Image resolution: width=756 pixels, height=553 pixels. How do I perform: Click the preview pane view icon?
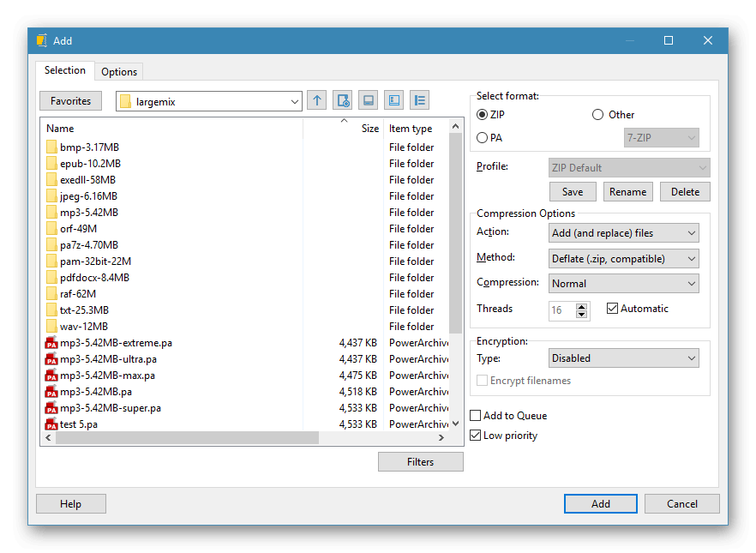[393, 101]
